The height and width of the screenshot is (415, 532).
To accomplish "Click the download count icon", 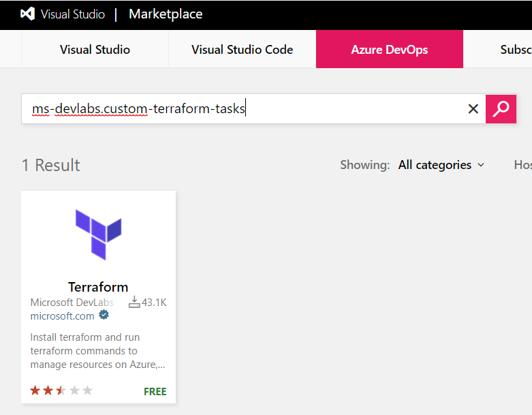I will point(134,302).
